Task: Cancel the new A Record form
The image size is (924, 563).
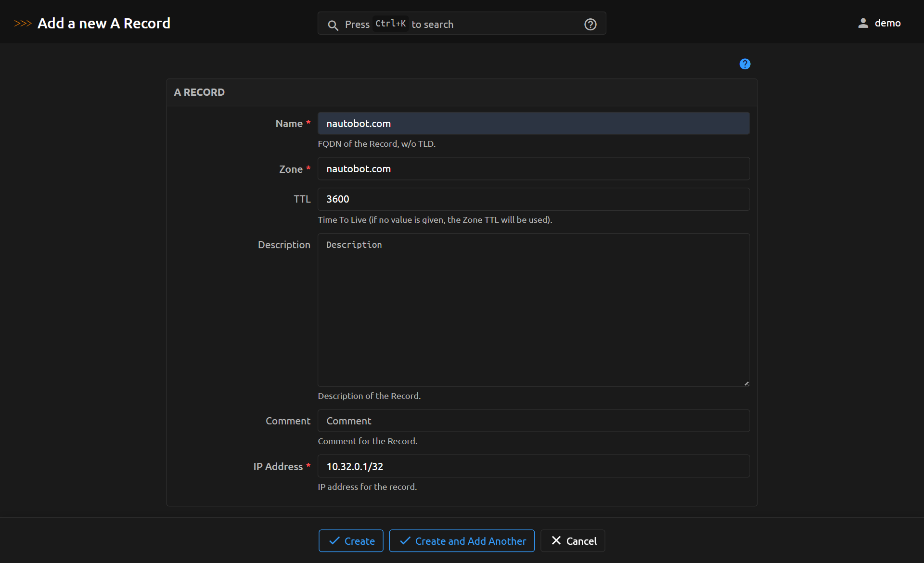Action: tap(573, 541)
